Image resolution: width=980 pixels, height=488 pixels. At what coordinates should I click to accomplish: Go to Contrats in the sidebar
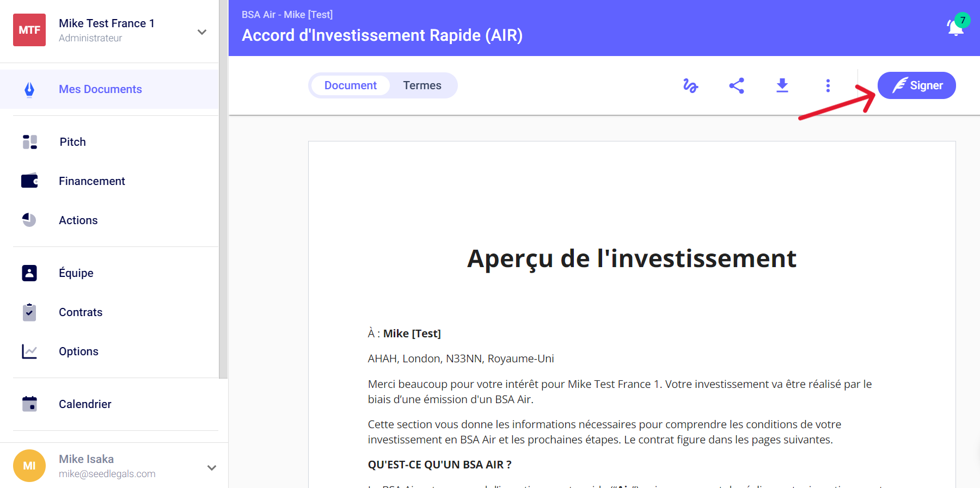point(81,312)
